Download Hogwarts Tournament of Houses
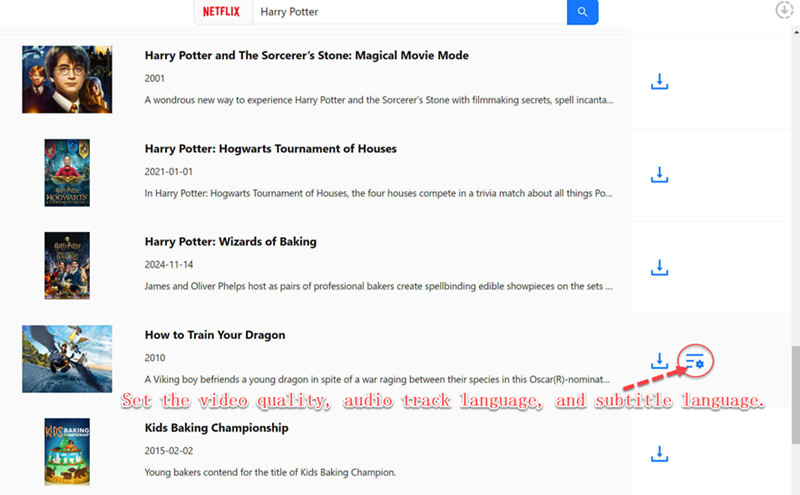Viewport: 800px width, 495px height. pos(659,175)
